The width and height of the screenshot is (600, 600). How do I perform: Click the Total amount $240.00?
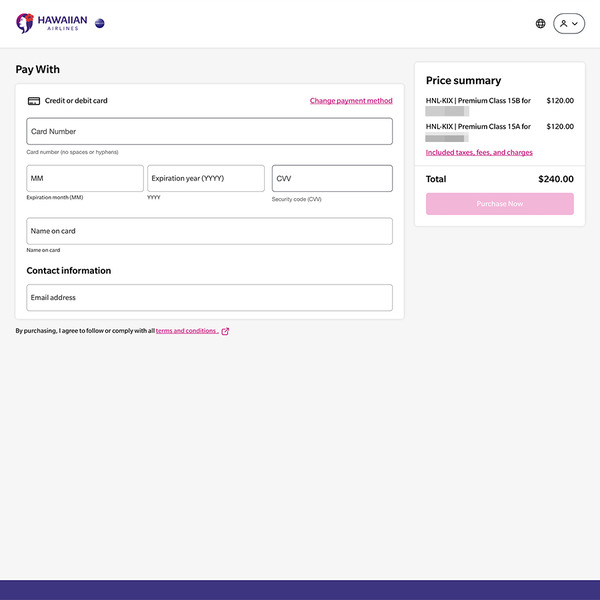556,179
